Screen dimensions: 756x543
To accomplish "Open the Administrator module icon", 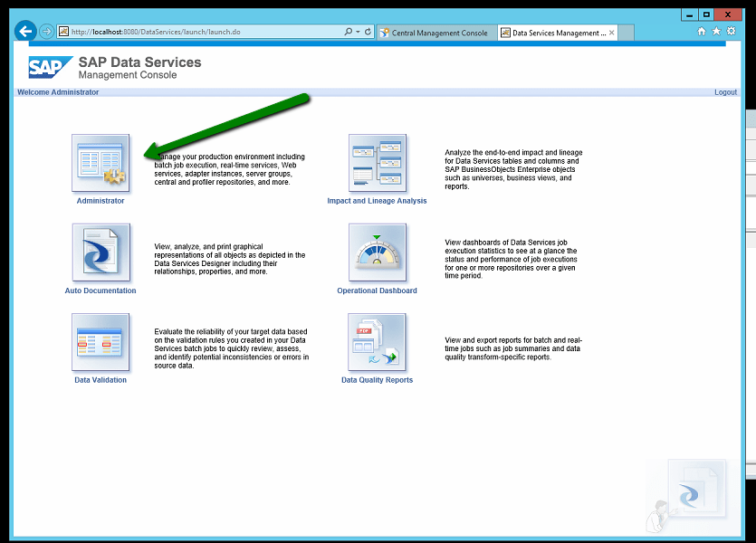I will coord(100,164).
